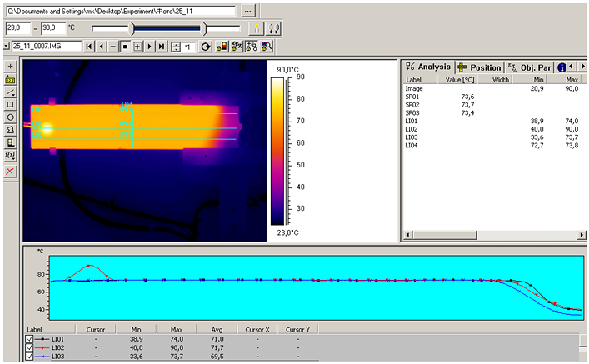The height and width of the screenshot is (364, 589).
Task: Select the spot meter crosshair tool
Action: 10,67
